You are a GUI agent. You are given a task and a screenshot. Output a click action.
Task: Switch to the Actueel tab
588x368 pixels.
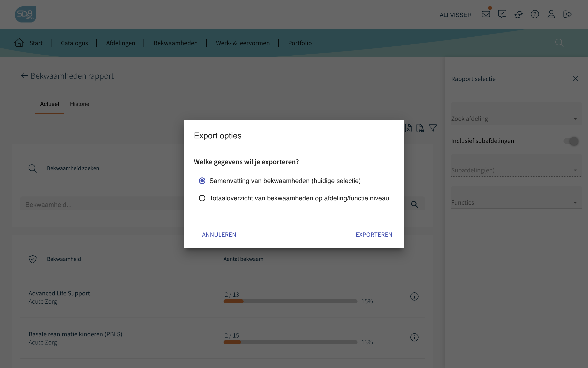click(x=50, y=104)
